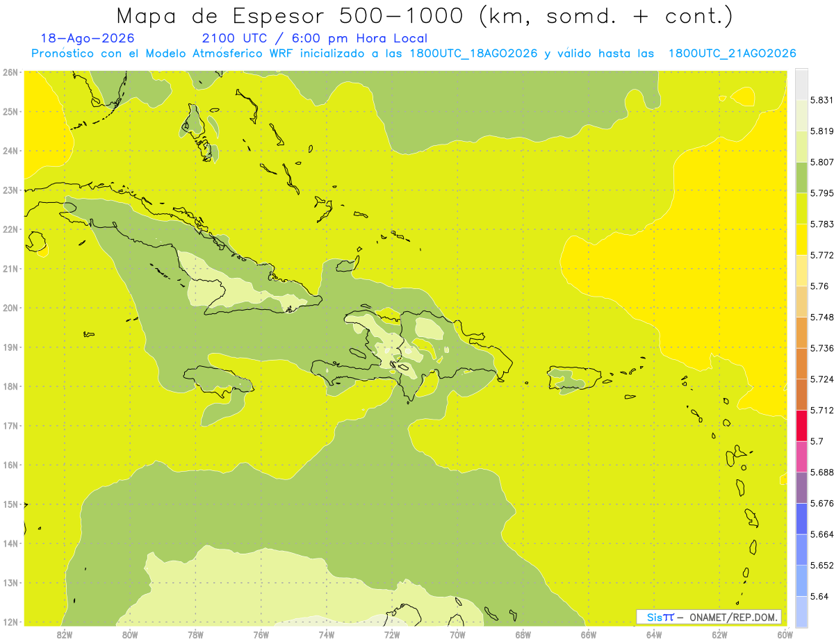Click the blue "Sis" logo text in credit box
The image size is (834, 644).
(655, 617)
